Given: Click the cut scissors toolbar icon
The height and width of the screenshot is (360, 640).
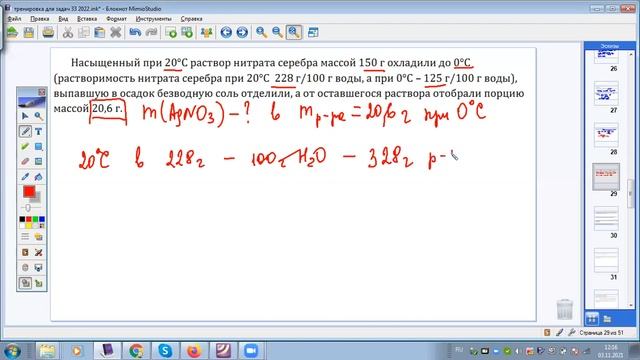Looking at the screenshot, I should click(68, 32).
